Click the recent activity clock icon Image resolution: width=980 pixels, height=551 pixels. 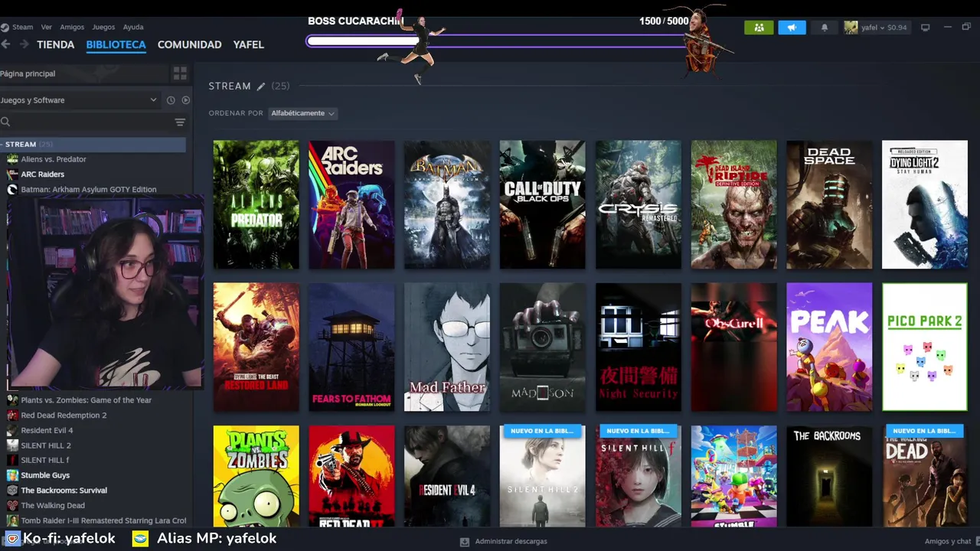click(x=171, y=100)
